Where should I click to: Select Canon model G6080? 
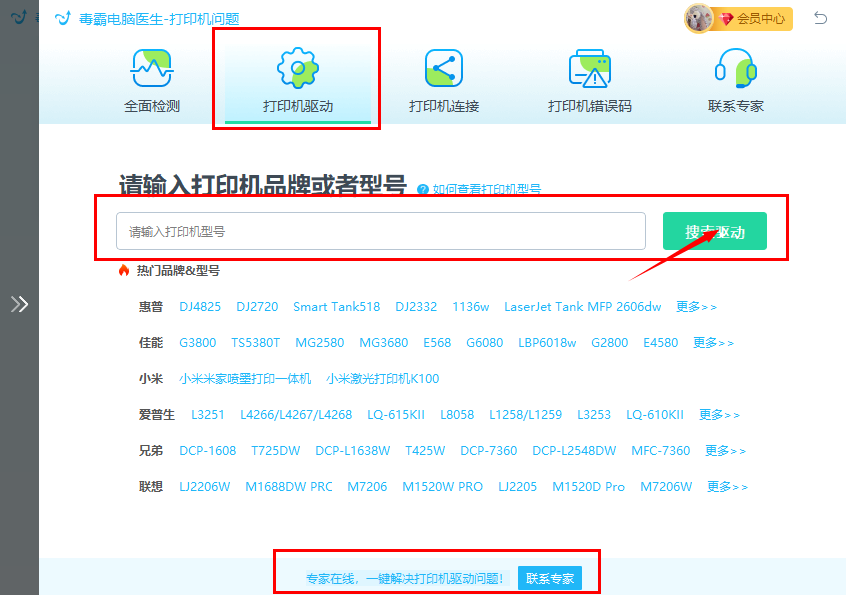pos(485,343)
